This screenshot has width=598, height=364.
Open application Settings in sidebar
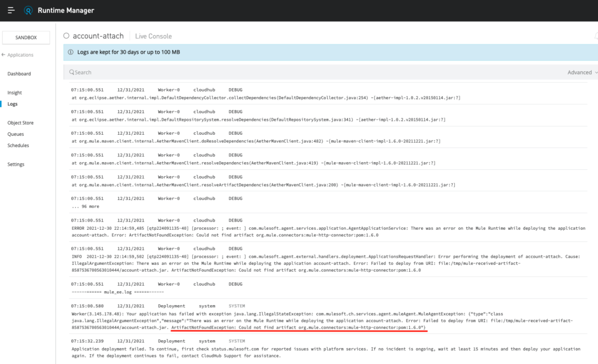pos(16,164)
